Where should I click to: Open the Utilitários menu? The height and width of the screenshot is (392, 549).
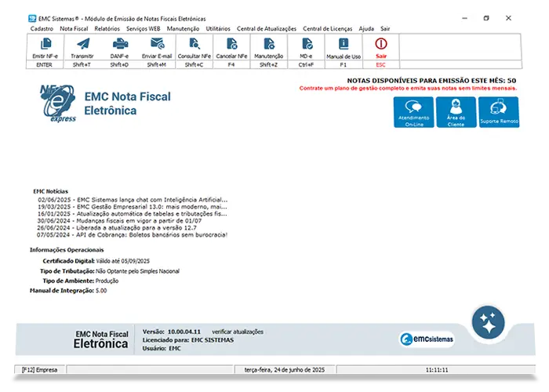point(218,29)
